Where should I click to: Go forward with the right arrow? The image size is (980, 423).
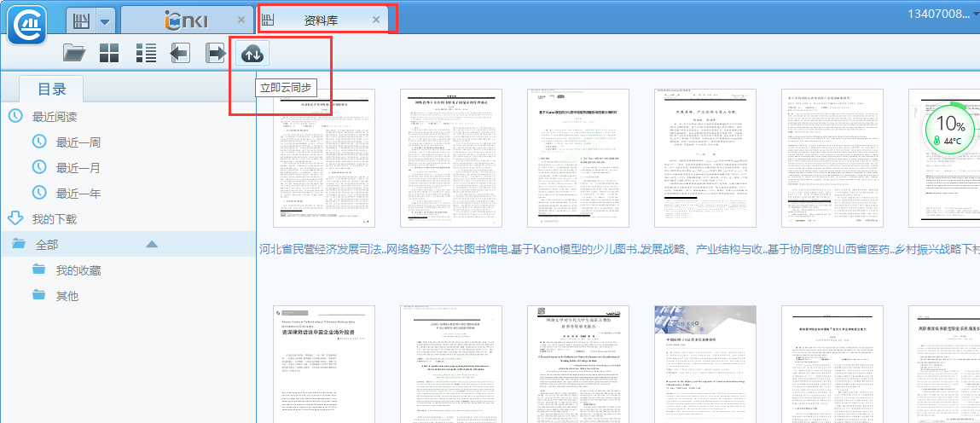click(217, 54)
